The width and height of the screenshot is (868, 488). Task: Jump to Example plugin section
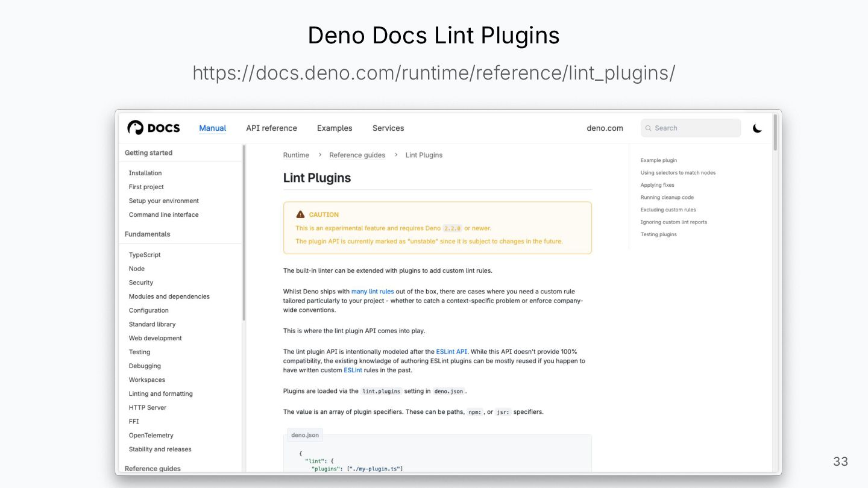(x=659, y=160)
